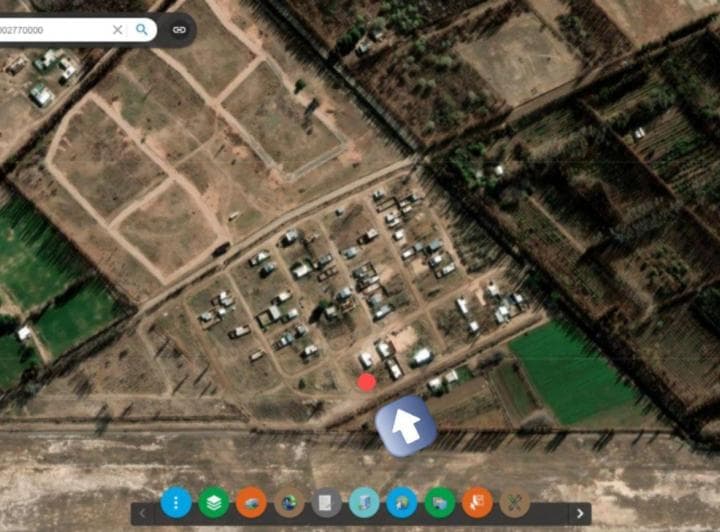Show previous widgets with left chevron

pos(142,513)
